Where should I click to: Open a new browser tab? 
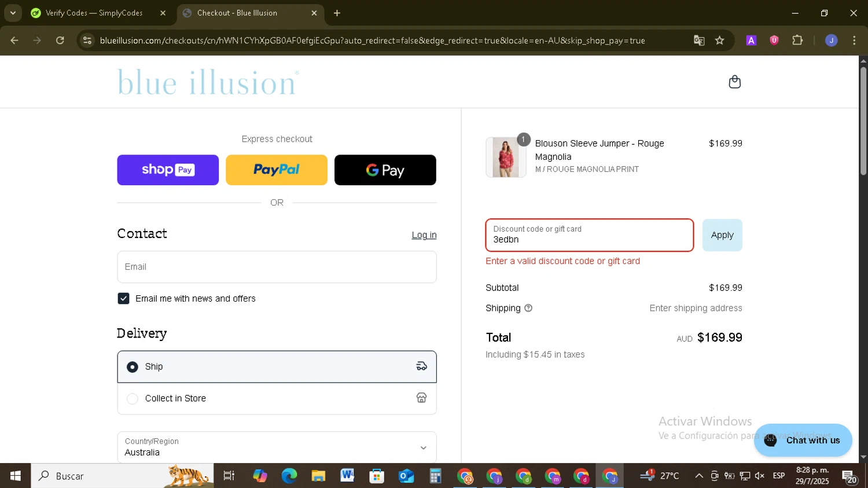tap(337, 13)
